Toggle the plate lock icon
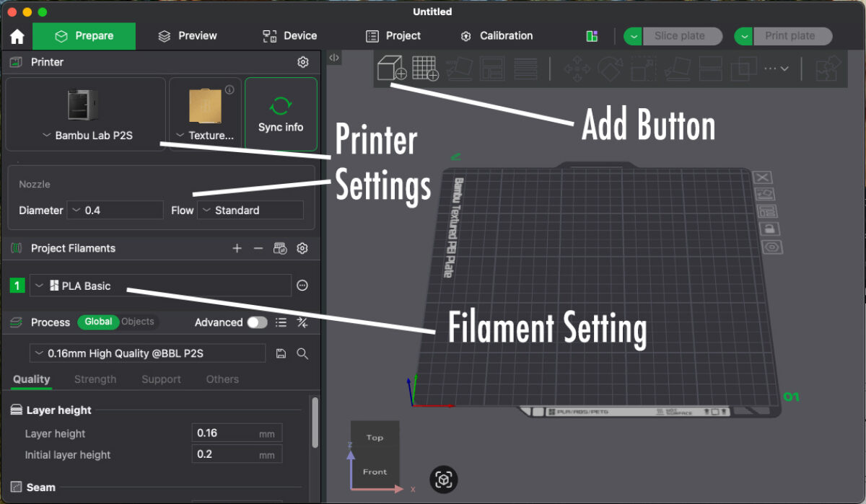 click(x=769, y=229)
